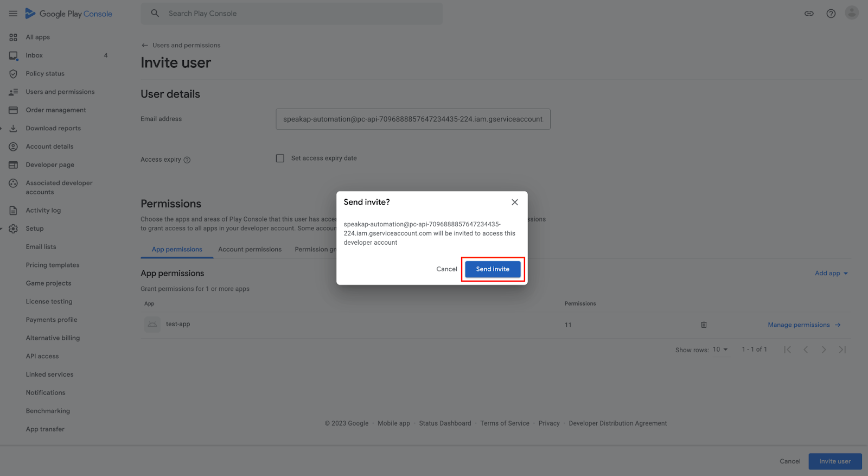Go to the first page of rows

click(x=787, y=350)
